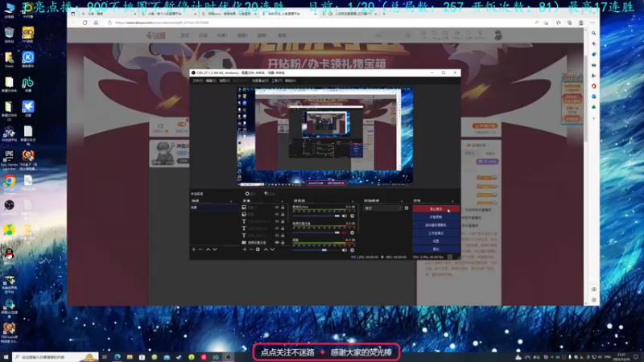Open the browser profile icon
644x362 pixels.
580,23
